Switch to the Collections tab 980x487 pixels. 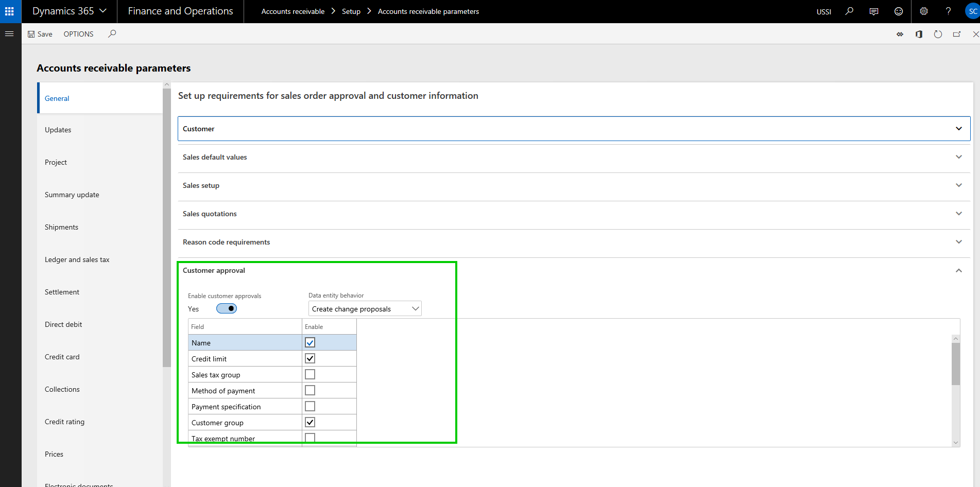[x=62, y=389]
